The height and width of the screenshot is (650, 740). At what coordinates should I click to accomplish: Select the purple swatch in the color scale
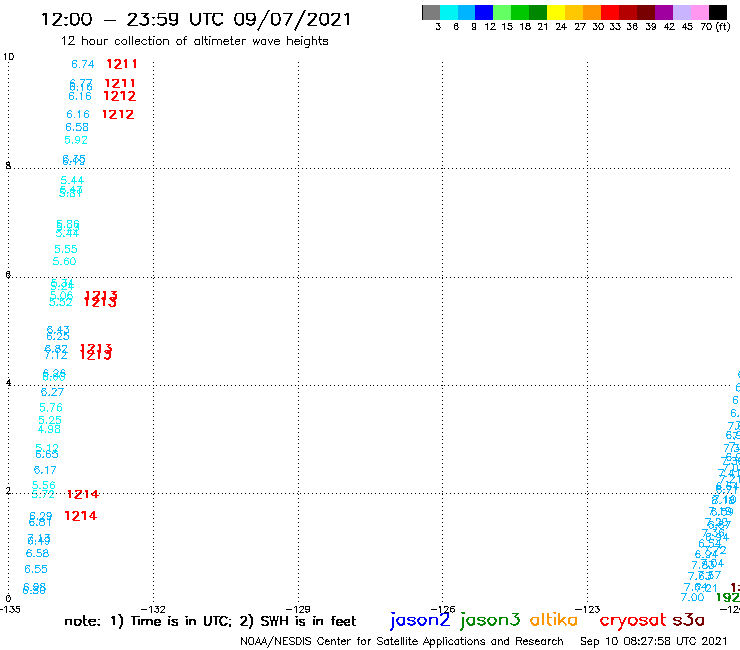click(x=664, y=12)
